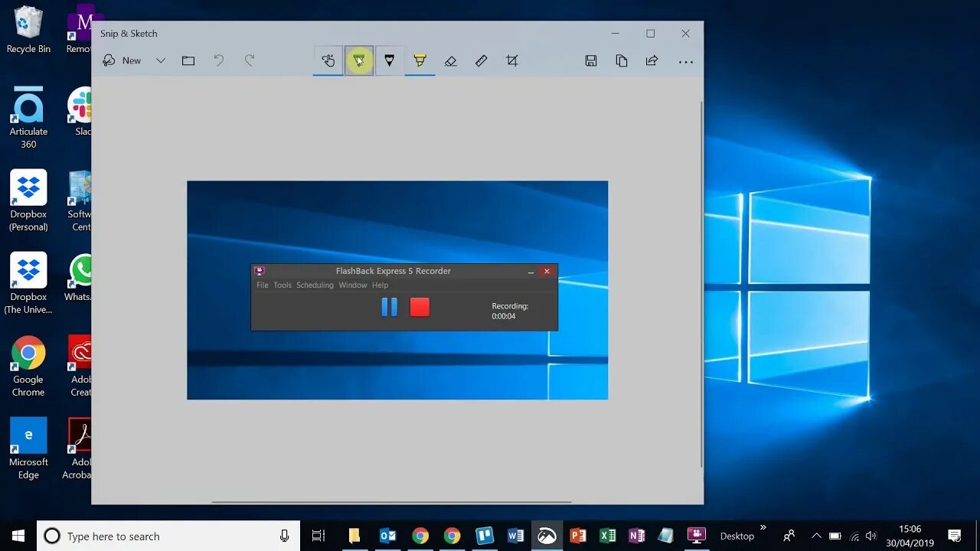The height and width of the screenshot is (551, 980).
Task: Select the Recycle Bin desktop icon
Action: click(28, 31)
